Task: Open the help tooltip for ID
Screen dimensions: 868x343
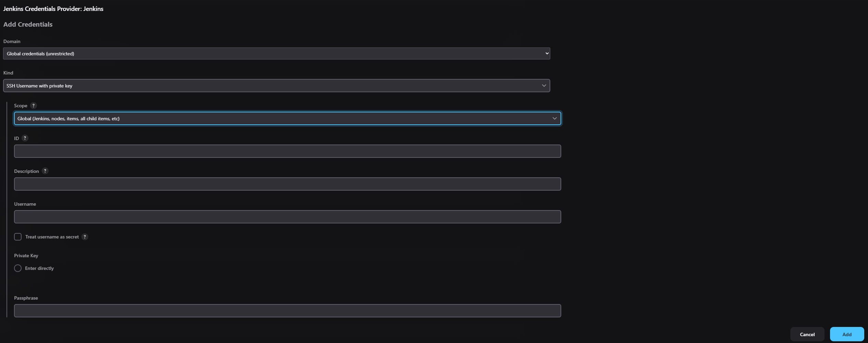Action: 25,138
